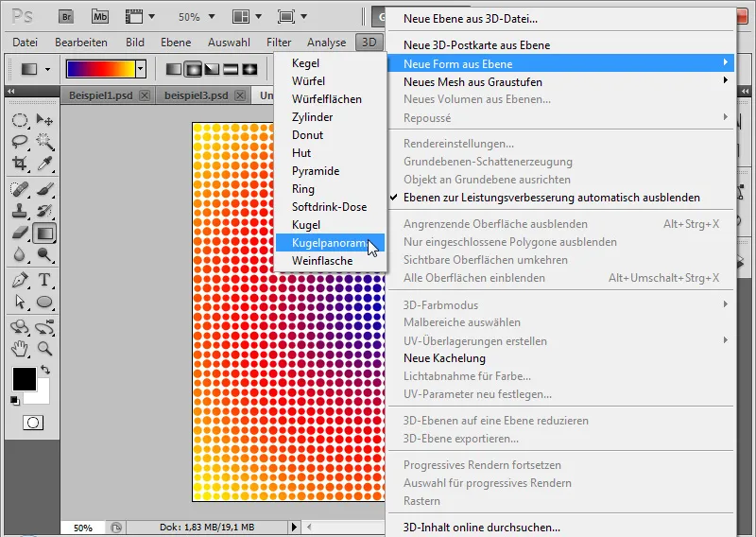Collapse the tools panel double arrow
This screenshot has width=756, height=537.
point(10,91)
